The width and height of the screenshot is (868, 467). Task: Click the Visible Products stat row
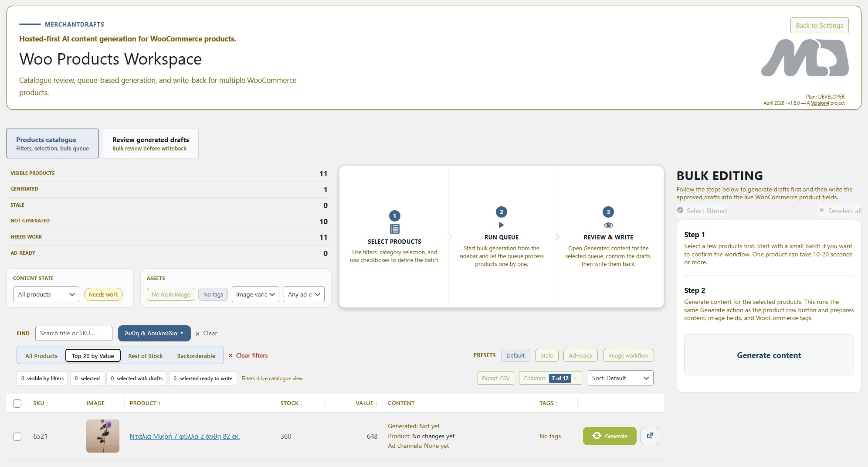point(169,173)
